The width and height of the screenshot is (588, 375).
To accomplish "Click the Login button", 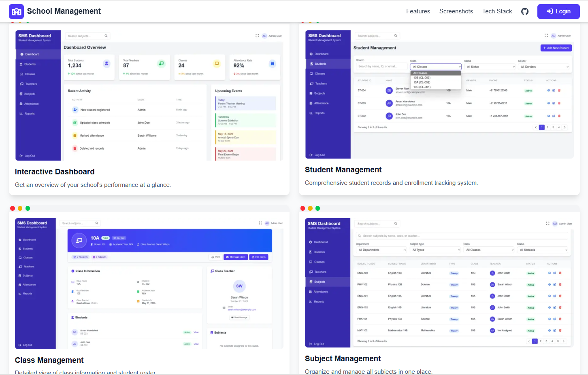I will (x=558, y=11).
